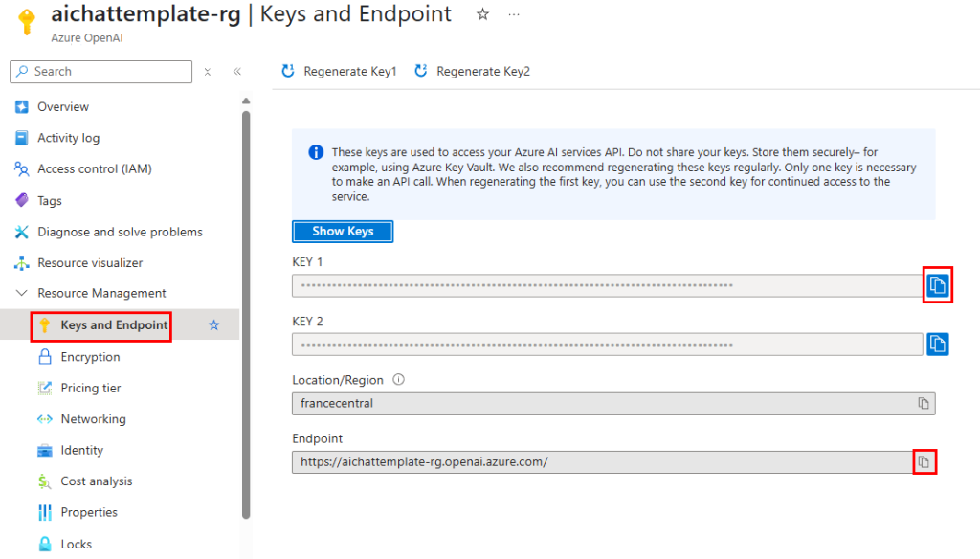Open Cost analysis

pyautogui.click(x=97, y=481)
